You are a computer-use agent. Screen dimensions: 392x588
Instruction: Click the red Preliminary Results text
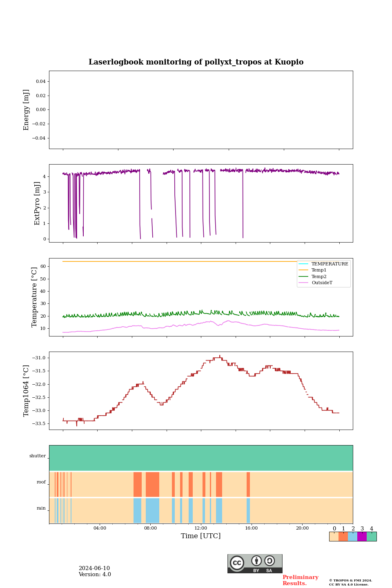pyautogui.click(x=300, y=580)
